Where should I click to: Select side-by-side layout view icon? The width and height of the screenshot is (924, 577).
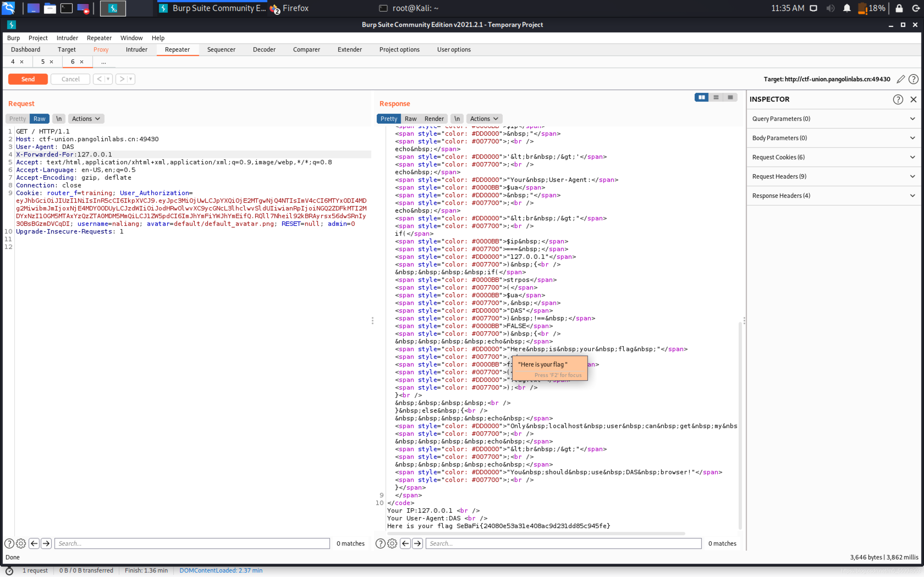pos(701,97)
